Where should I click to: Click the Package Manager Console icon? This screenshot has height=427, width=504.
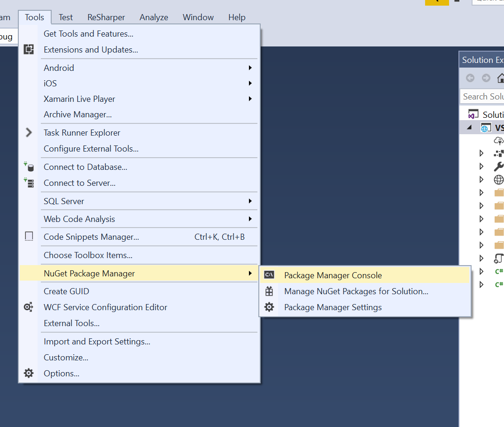[269, 275]
